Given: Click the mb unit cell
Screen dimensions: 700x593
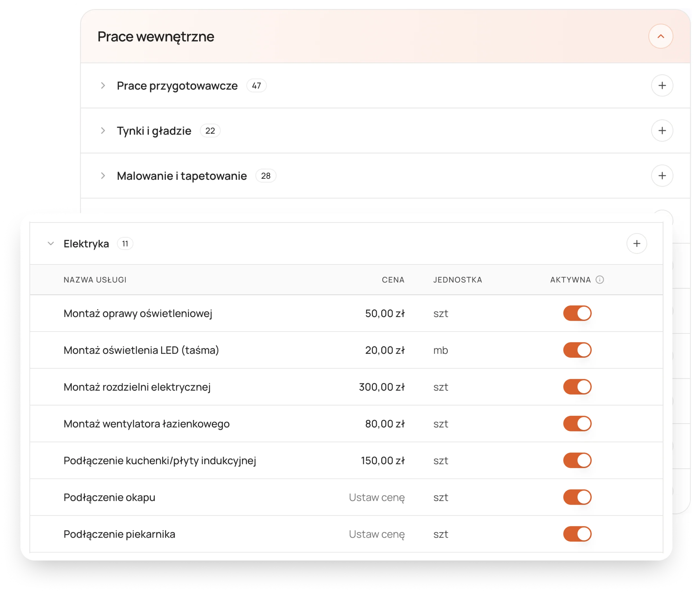Looking at the screenshot, I should point(440,350).
